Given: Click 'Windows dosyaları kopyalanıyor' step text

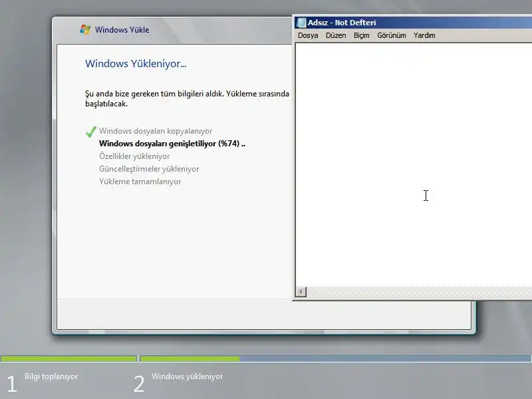Looking at the screenshot, I should 156,131.
